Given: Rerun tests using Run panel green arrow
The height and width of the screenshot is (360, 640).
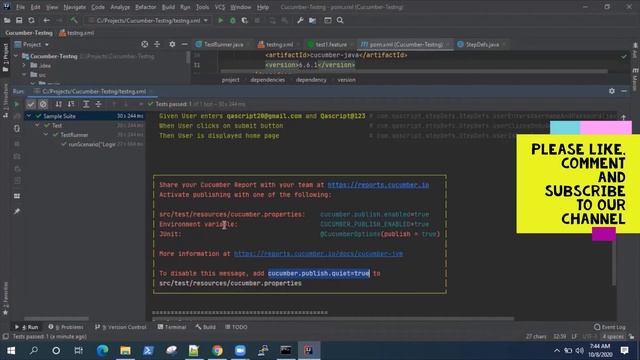Looking at the screenshot, I should coord(17,104).
